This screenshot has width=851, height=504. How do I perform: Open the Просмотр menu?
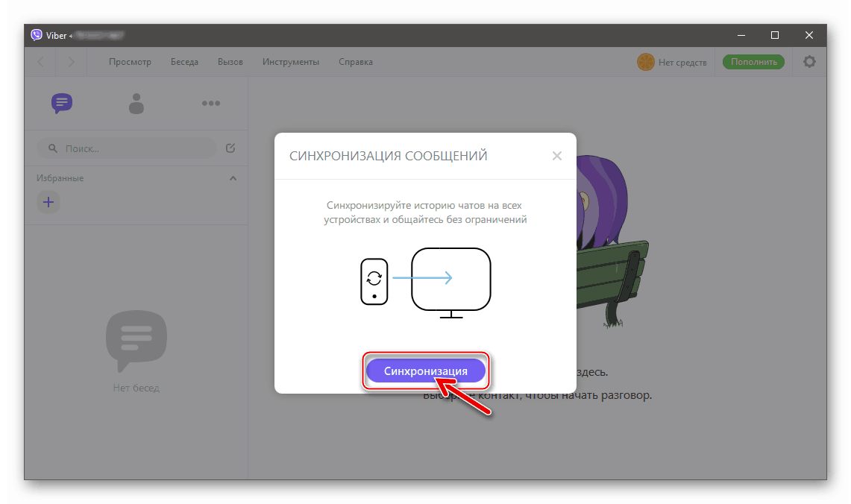(130, 62)
